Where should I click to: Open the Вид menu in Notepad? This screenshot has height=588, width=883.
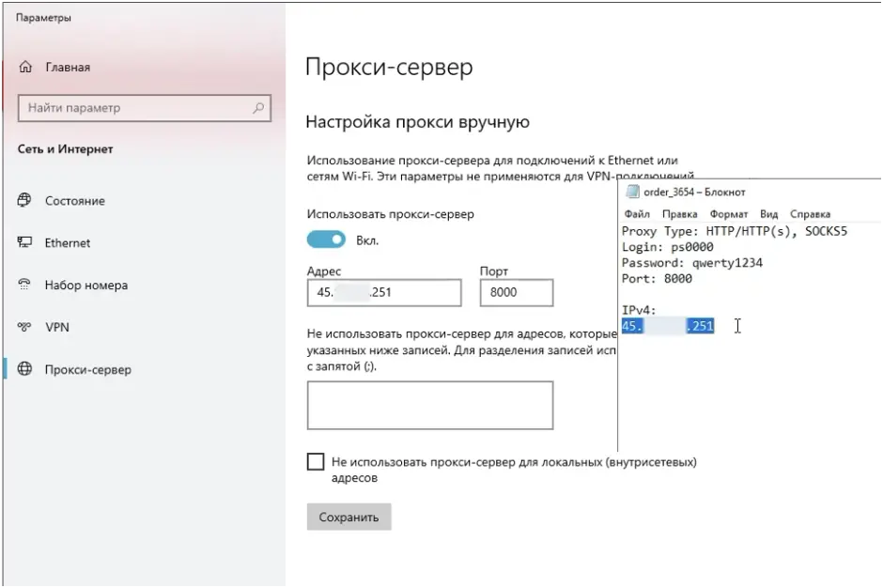click(768, 213)
